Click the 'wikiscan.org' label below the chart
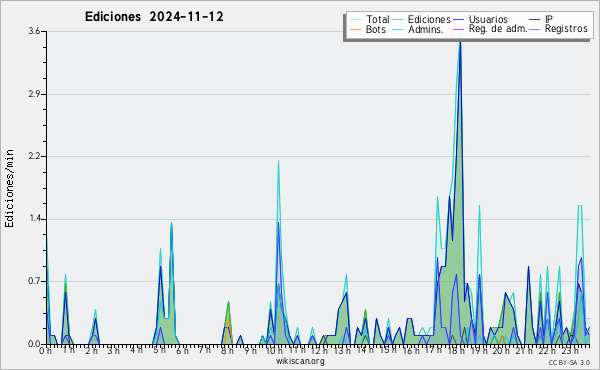The image size is (600, 370). point(300,361)
